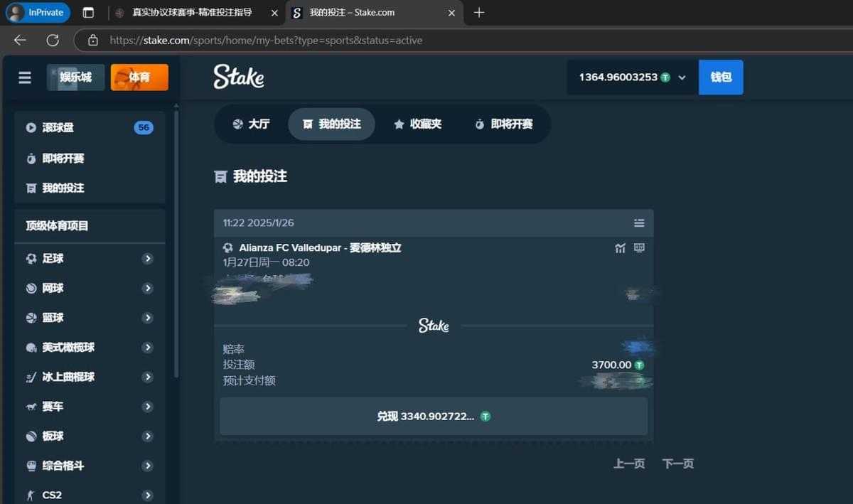Open 即将开赛 in the left sidebar
This screenshot has width=853, height=504.
[x=90, y=159]
